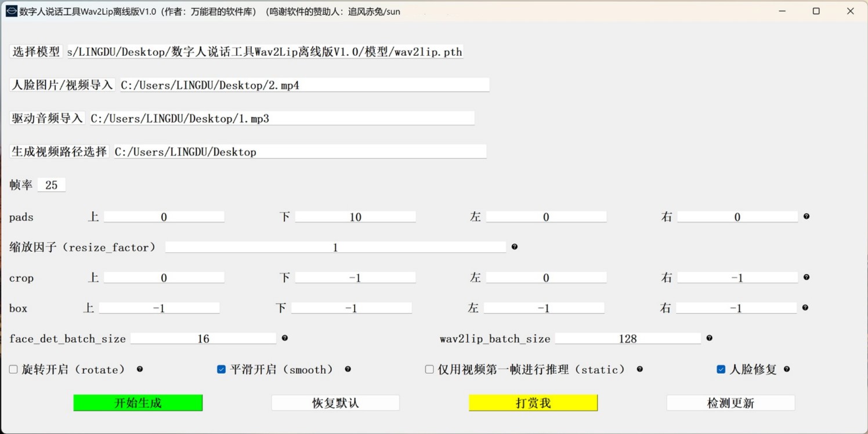Click the 帧率 field showing 25
The height and width of the screenshot is (434, 868).
[52, 185]
